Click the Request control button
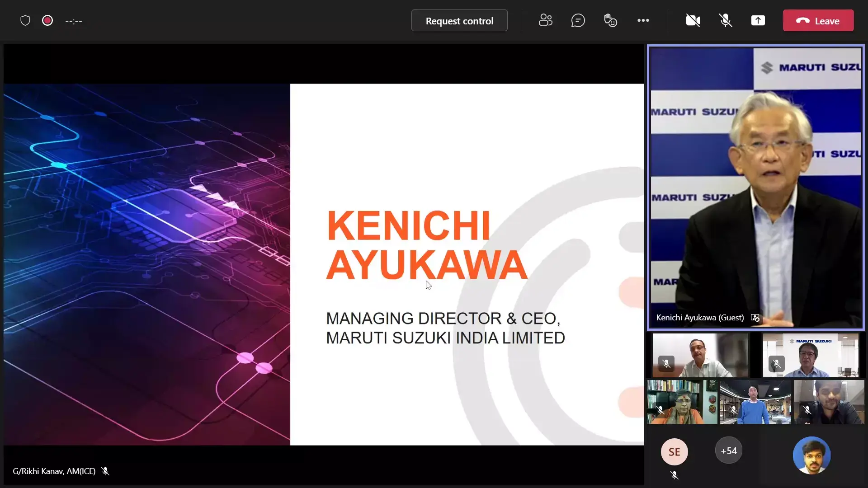The image size is (868, 488). [459, 21]
